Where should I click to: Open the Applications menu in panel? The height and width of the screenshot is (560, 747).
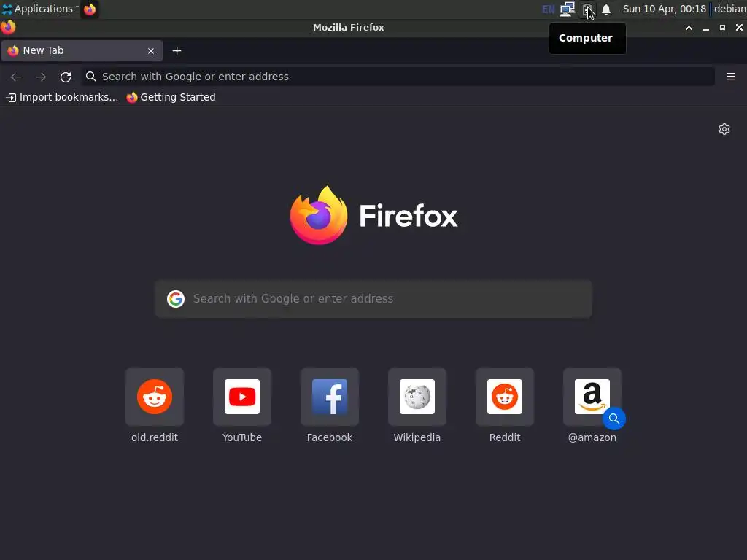[40, 9]
